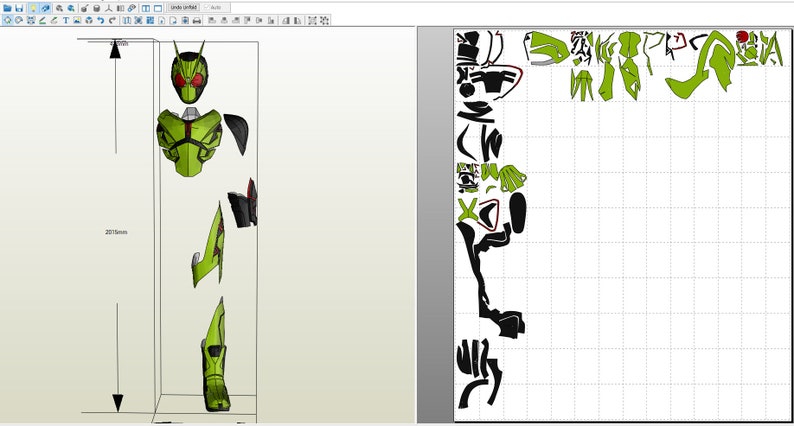
Task: Click the 2015mm height dimension label
Action: coord(116,232)
